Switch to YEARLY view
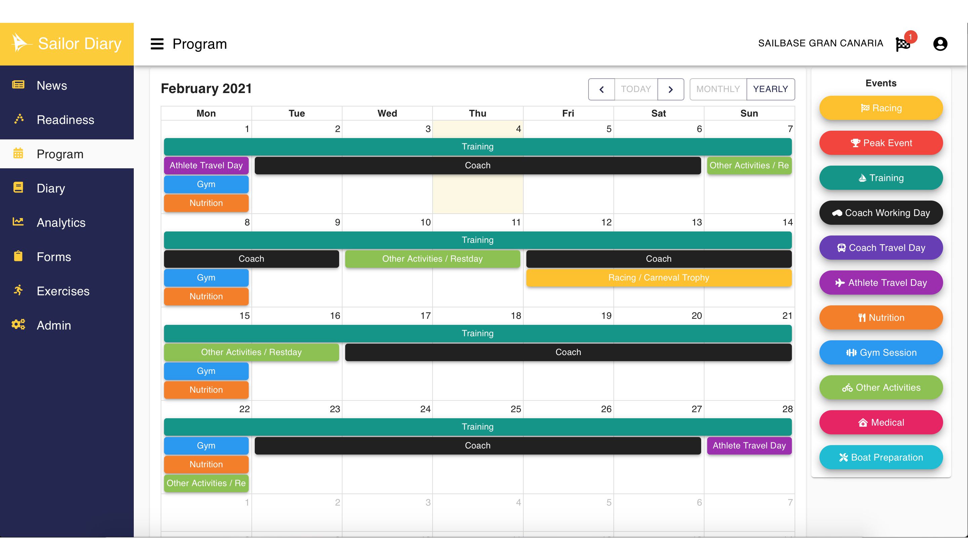This screenshot has width=968, height=560. coord(771,89)
